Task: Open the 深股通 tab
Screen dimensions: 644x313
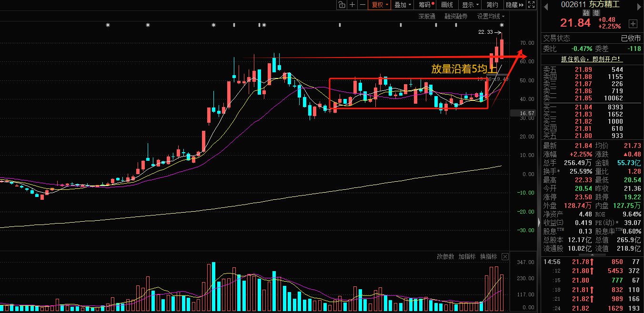Action: click(427, 16)
